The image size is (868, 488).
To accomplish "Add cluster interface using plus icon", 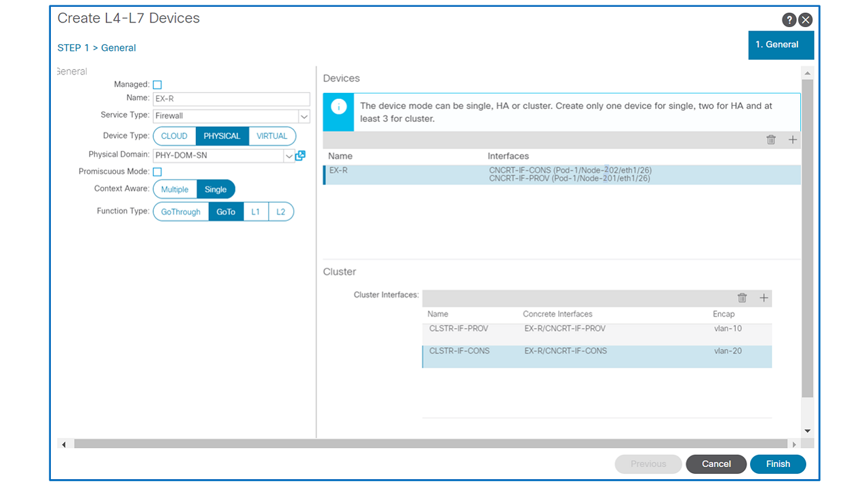I will pos(764,298).
